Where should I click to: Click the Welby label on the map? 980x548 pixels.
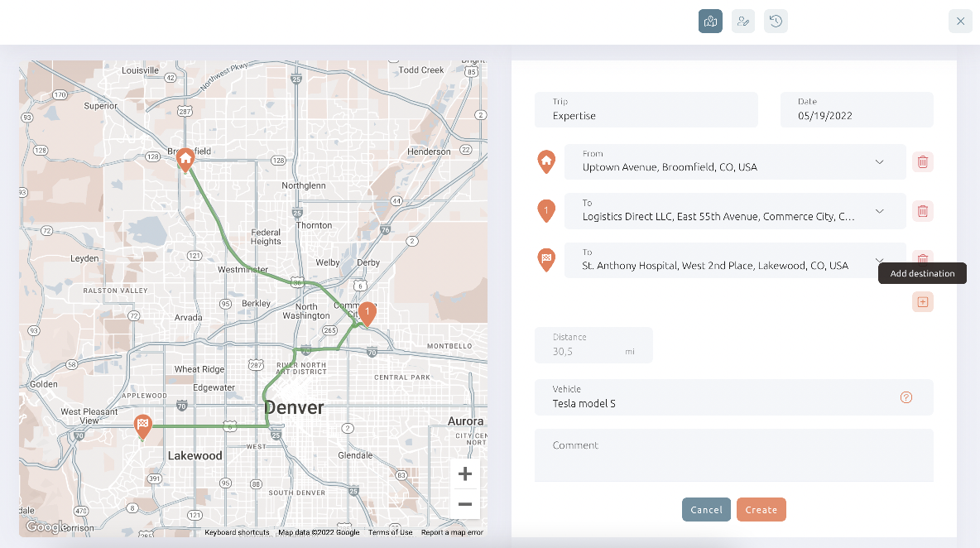pyautogui.click(x=328, y=262)
